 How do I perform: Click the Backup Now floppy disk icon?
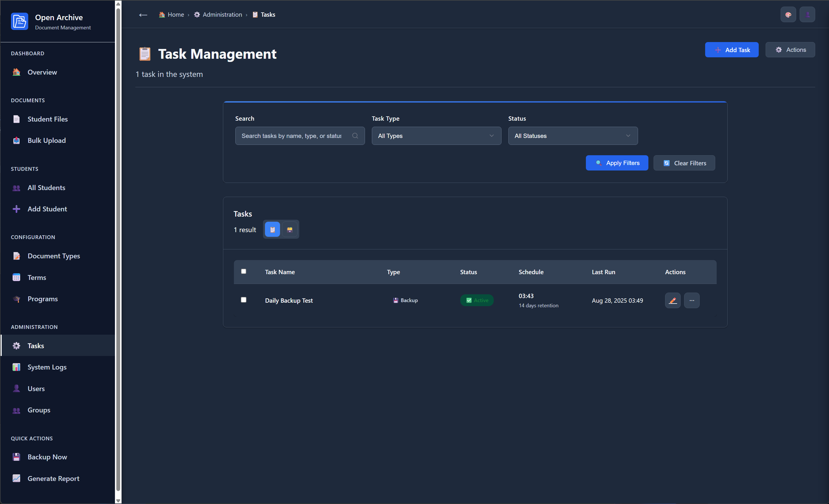16,457
